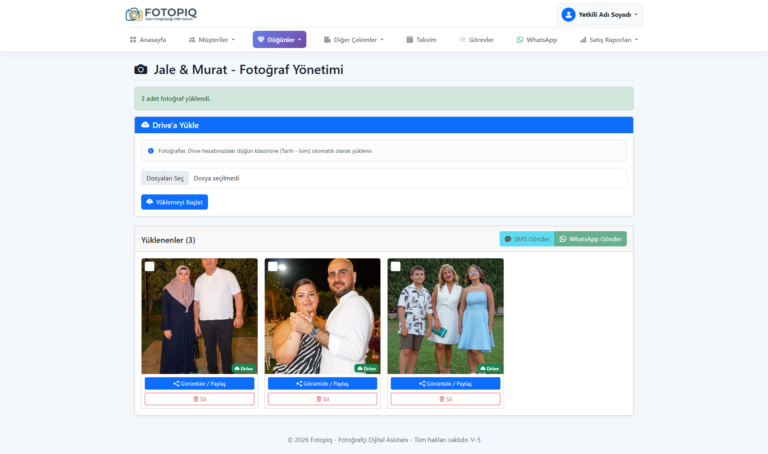Image resolution: width=768 pixels, height=454 pixels.
Task: Expand the Müşteriler dropdown menu
Action: tap(211, 40)
